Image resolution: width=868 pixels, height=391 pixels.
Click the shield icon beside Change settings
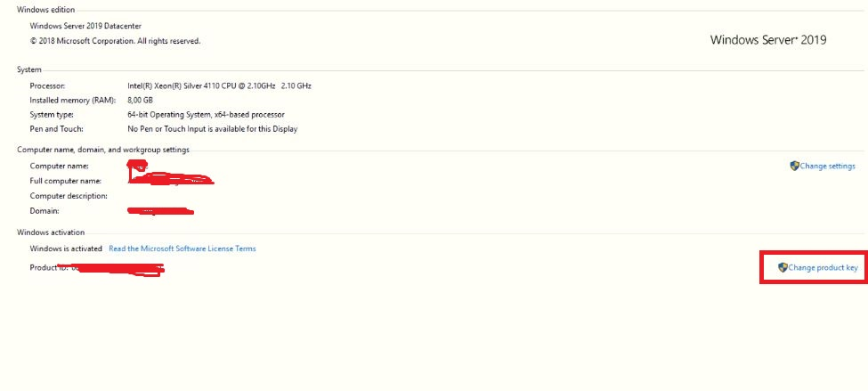coord(794,166)
